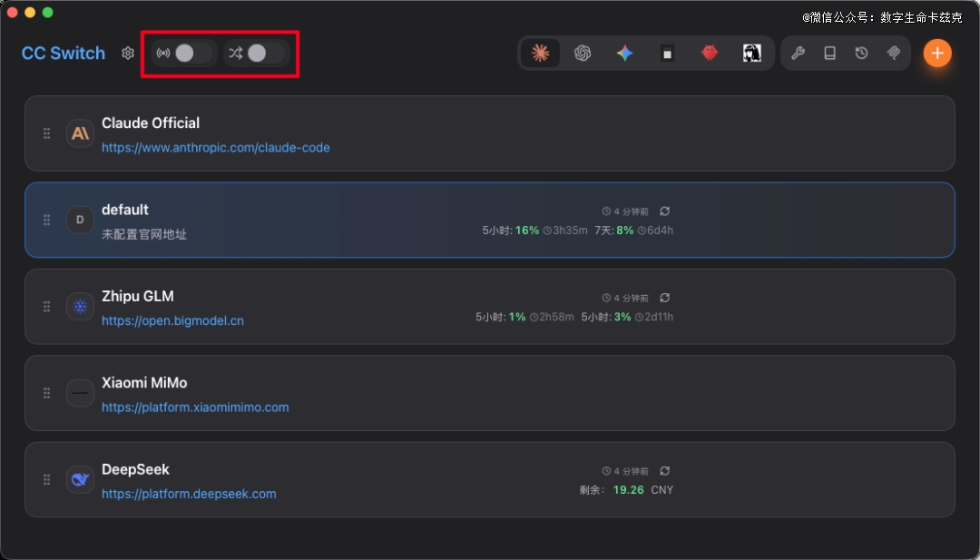Click the Xiaomi MiMo provider logo

coord(80,393)
